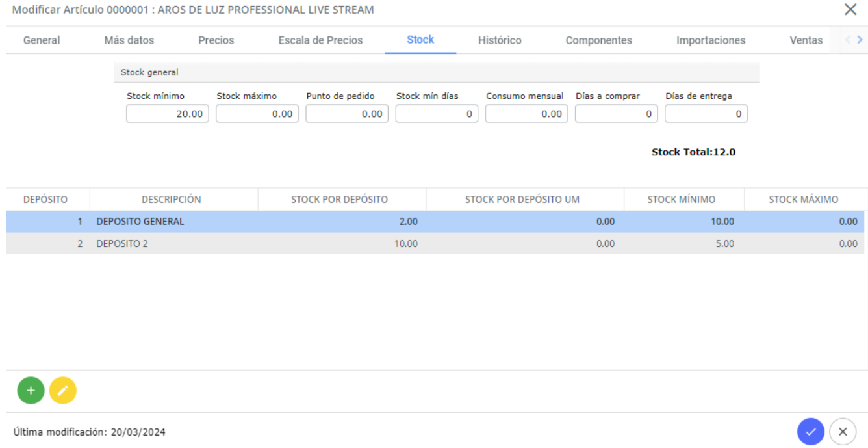This screenshot has height=448, width=868.
Task: Select the DEPOSITO GENERAL row
Action: coord(435,222)
